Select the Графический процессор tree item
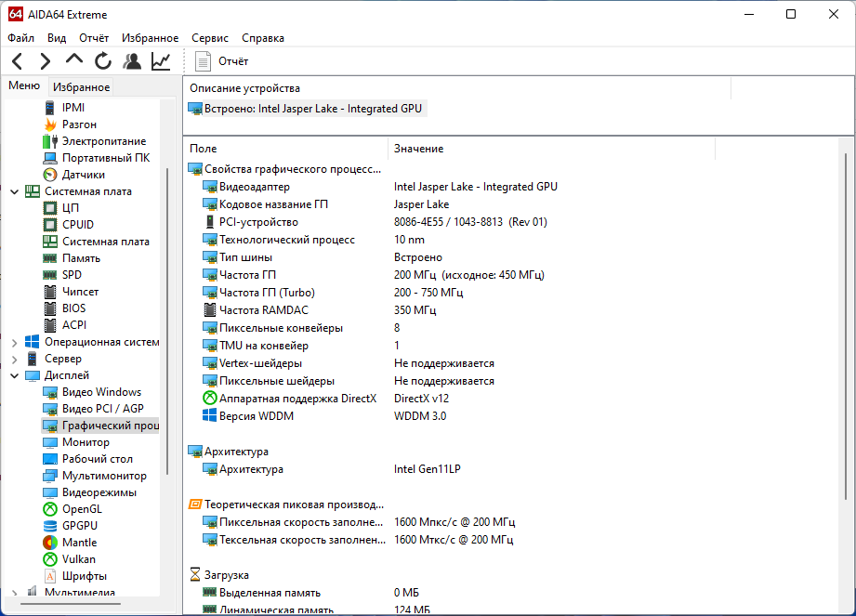This screenshot has width=856, height=616. [x=100, y=426]
